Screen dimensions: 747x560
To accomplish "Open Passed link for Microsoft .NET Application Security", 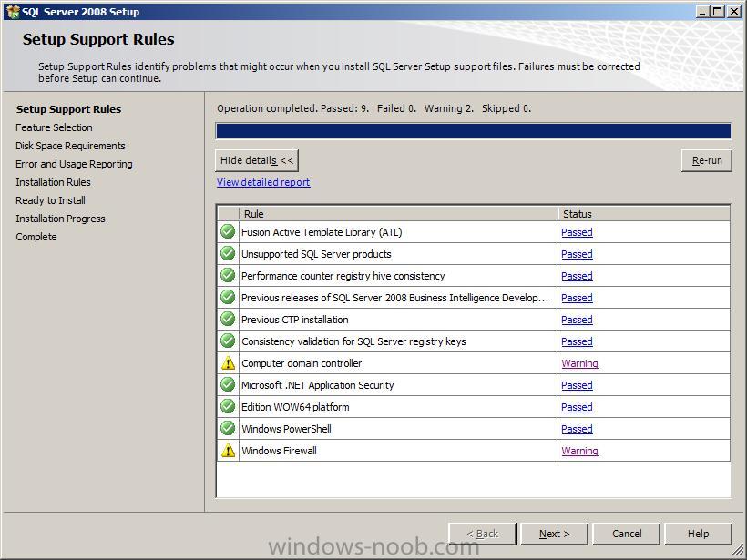I will click(577, 385).
